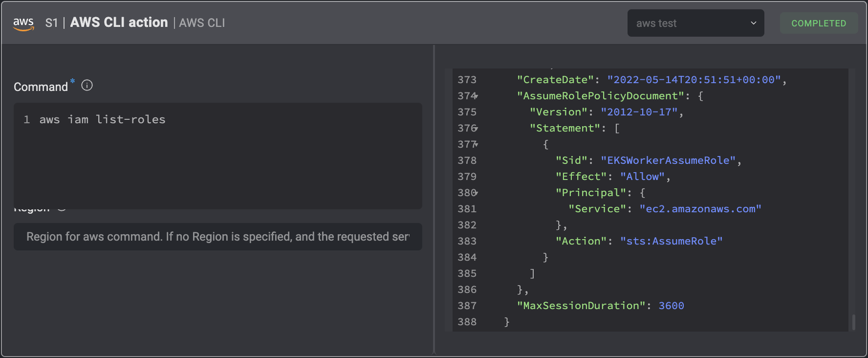868x358 pixels.
Task: Click the "MaxSessionDuration" key
Action: [581, 306]
